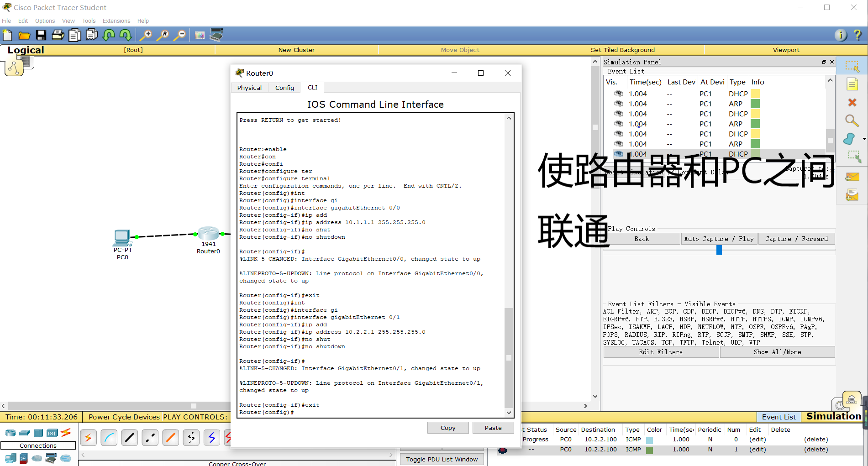The image size is (868, 466).
Task: Click Toggle PDU List Window button
Action: click(x=442, y=459)
